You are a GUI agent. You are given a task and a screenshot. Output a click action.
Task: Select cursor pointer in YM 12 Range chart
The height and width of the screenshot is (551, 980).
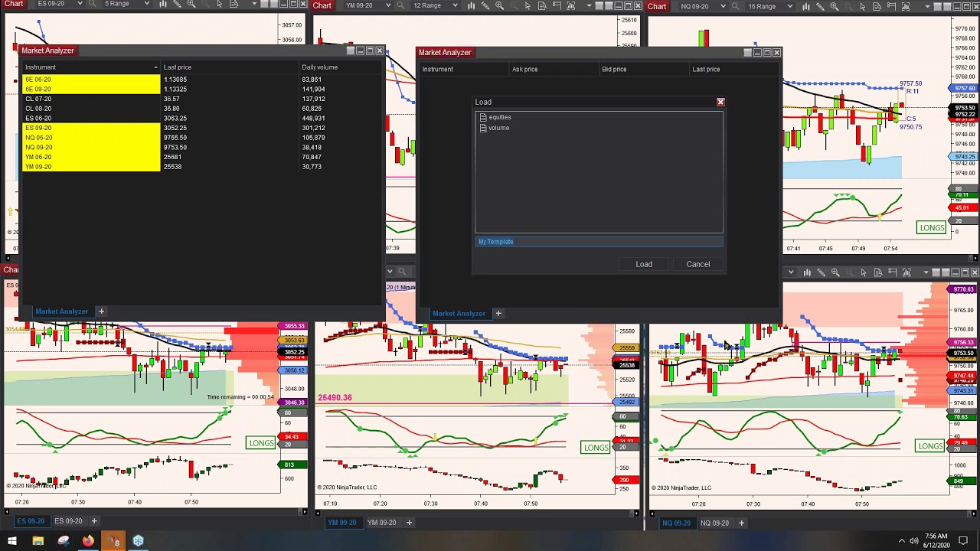coord(528,5)
